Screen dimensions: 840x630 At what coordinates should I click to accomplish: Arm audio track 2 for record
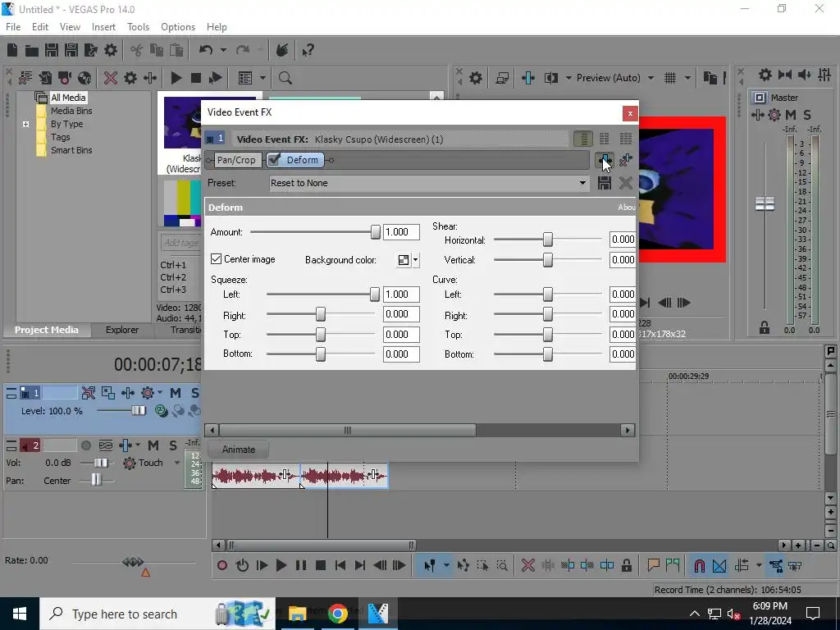(85, 445)
